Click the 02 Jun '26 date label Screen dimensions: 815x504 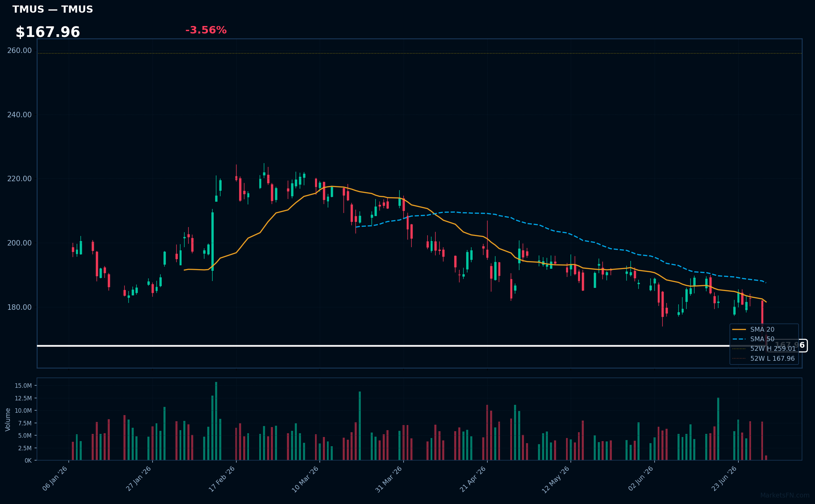[641, 479]
